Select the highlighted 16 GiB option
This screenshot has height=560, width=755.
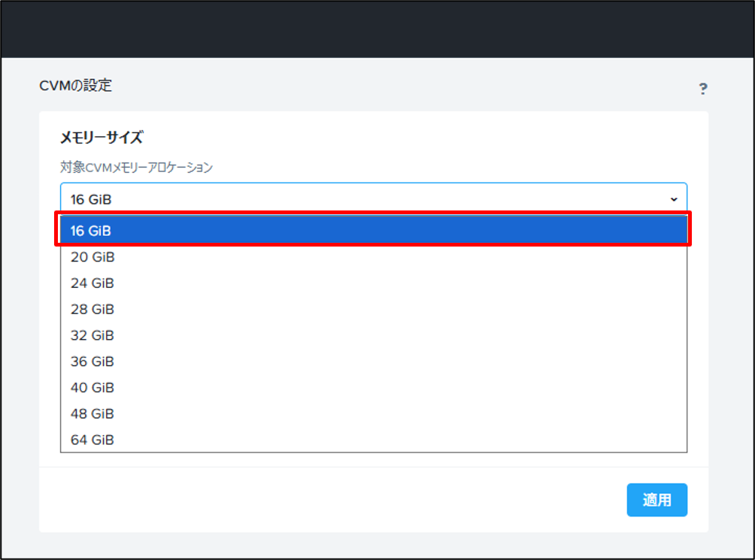374,230
